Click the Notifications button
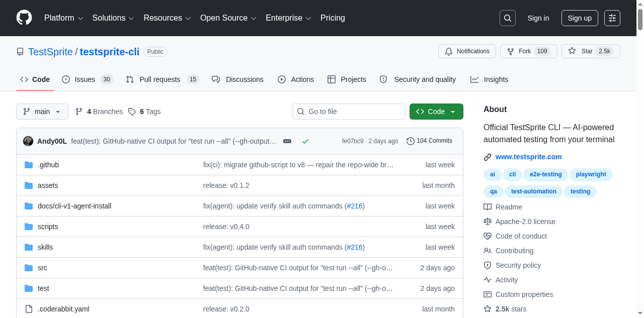The height and width of the screenshot is (318, 644). pyautogui.click(x=467, y=51)
